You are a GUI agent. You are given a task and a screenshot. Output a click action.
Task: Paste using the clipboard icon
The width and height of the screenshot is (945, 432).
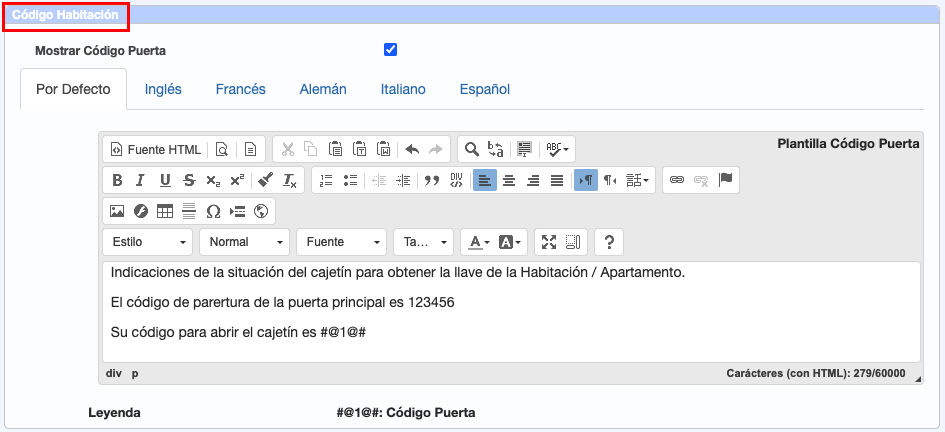(x=336, y=149)
